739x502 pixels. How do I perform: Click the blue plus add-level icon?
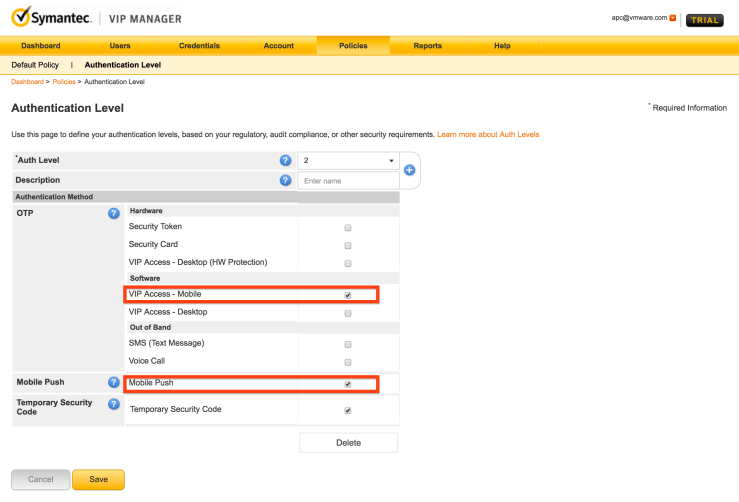pos(409,170)
